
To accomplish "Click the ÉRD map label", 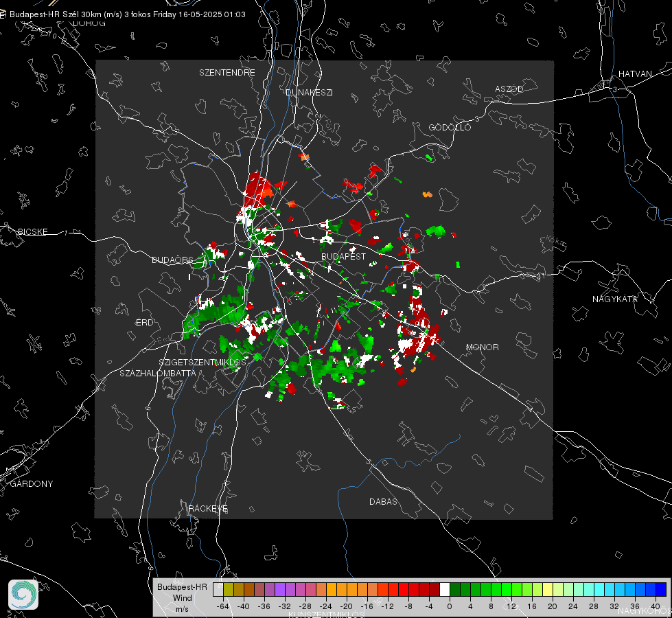I will 144,323.
